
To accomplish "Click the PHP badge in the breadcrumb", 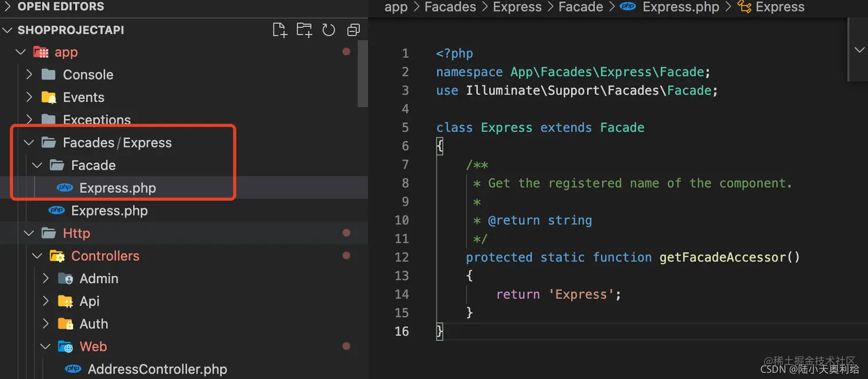I will point(628,7).
